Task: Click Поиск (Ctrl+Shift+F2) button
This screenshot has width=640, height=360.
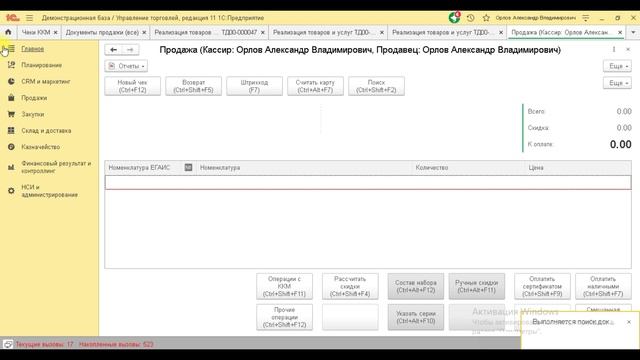Action: pos(376,86)
